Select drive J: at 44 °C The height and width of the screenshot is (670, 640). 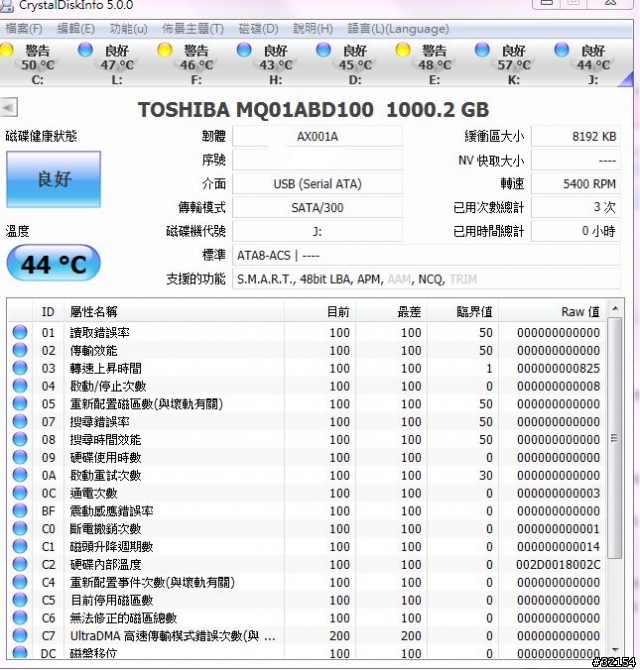(588, 64)
